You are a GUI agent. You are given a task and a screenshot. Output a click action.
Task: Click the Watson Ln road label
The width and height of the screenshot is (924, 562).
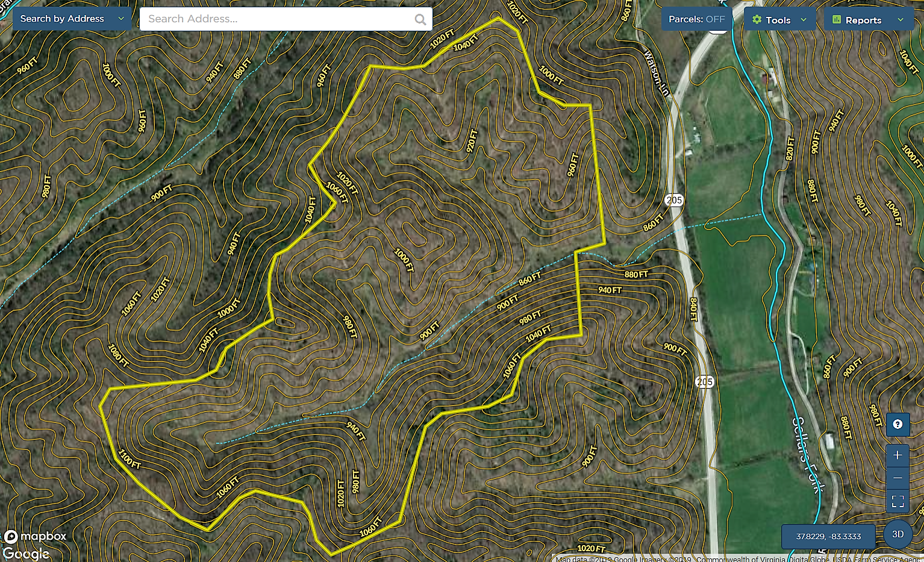[657, 73]
